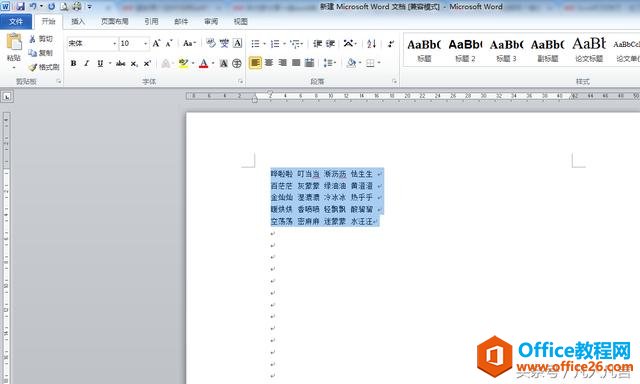Apply multilevel list icon

point(295,43)
